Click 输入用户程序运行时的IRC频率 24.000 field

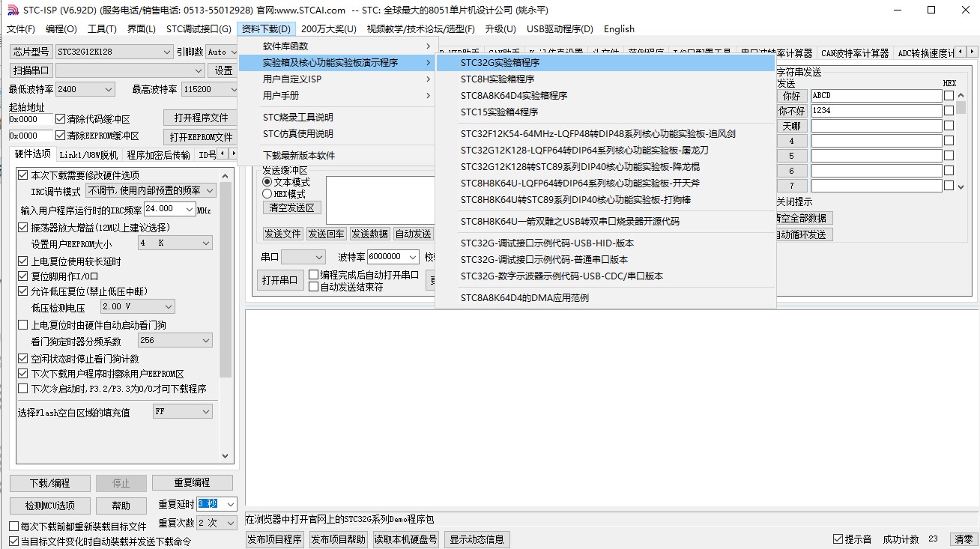coord(170,209)
